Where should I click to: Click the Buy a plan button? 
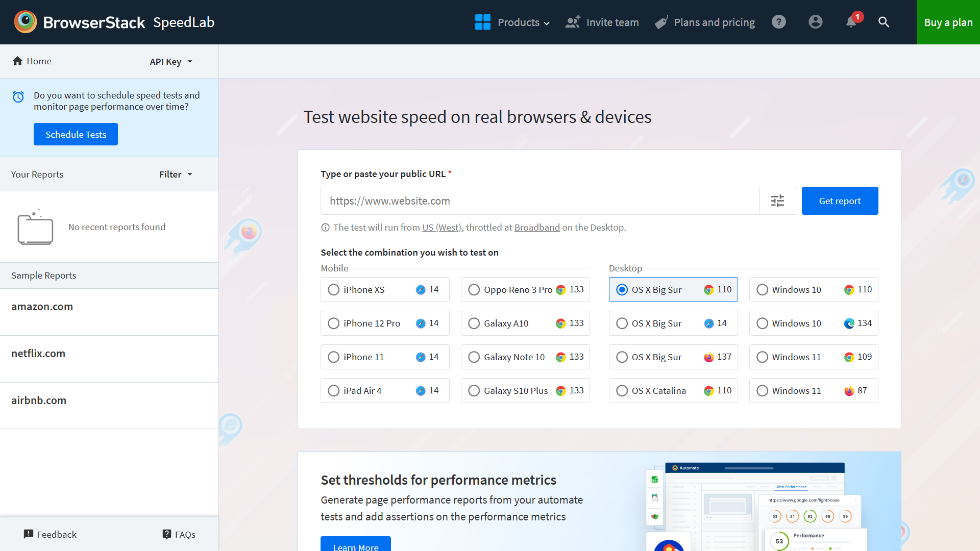[x=948, y=22]
